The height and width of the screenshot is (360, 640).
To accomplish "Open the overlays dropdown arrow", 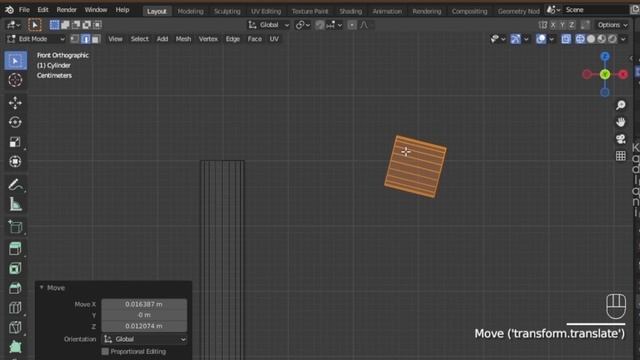I will pyautogui.click(x=551, y=39).
